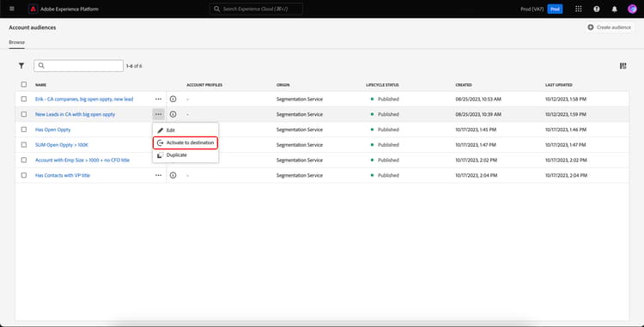The image size is (644, 327).
Task: Click Published status in Has Open Oppty row
Action: pyautogui.click(x=388, y=130)
